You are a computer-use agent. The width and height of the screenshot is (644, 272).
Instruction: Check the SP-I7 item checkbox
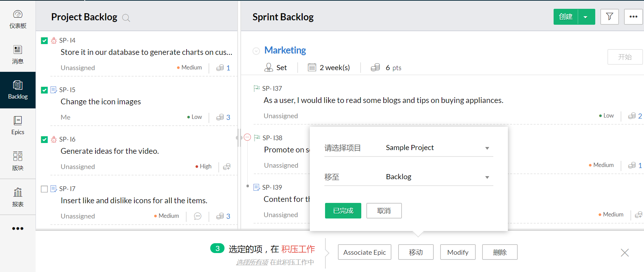(44, 189)
